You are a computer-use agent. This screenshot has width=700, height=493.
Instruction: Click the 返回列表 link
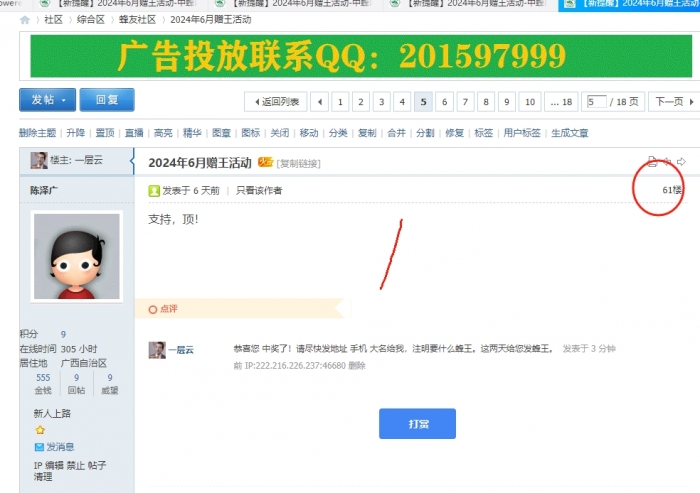[x=276, y=101]
